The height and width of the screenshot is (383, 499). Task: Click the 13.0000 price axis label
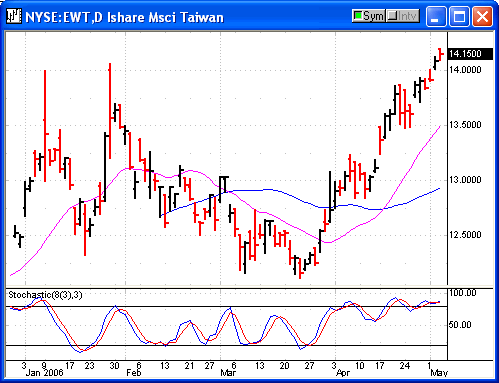465,180
